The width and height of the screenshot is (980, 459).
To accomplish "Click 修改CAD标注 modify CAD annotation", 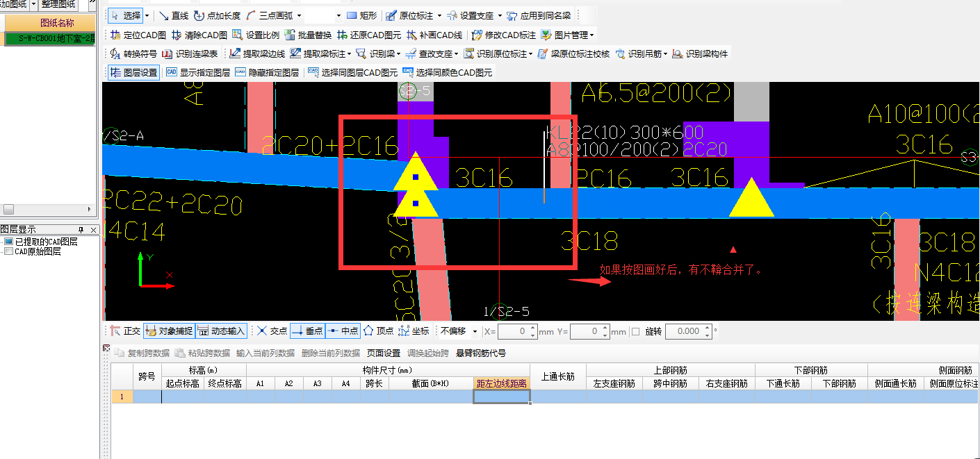I will click(x=504, y=35).
